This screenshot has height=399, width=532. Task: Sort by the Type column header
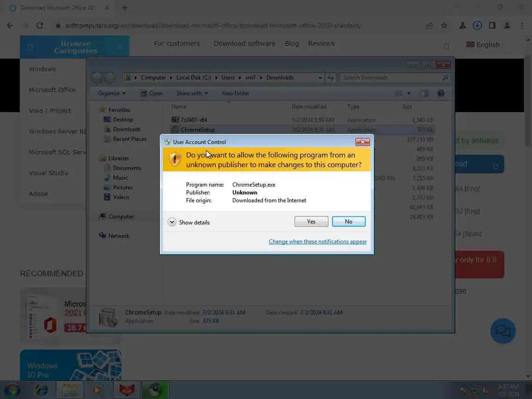[353, 107]
